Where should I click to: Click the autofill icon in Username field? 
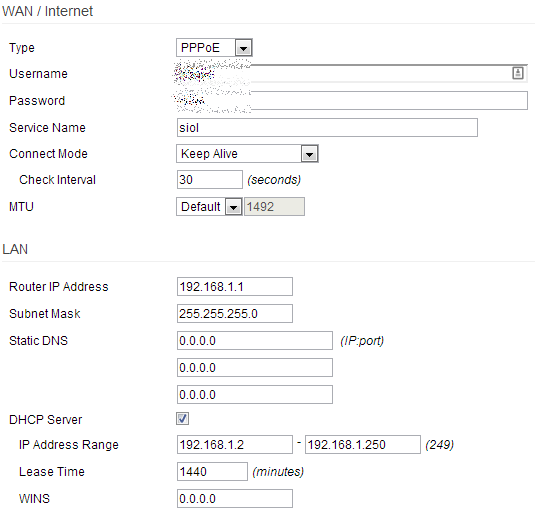pyautogui.click(x=518, y=73)
